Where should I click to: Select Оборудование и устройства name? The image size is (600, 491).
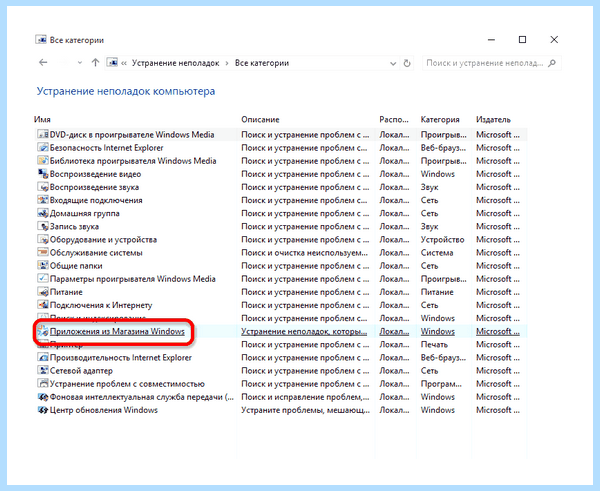tap(103, 240)
